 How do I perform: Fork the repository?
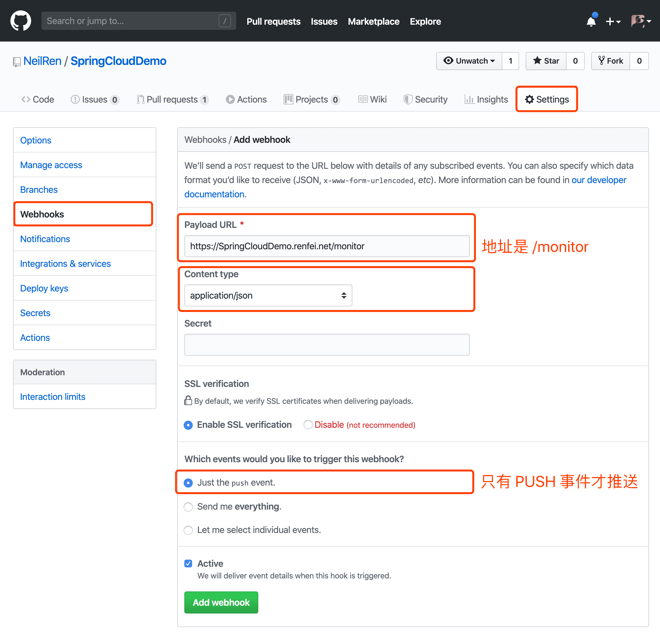coord(611,61)
